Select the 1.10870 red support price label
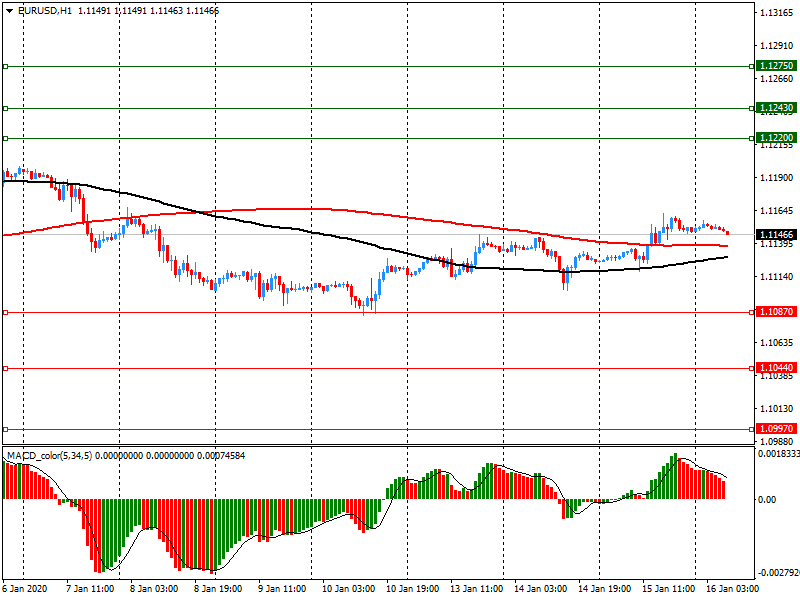800x600 pixels. coord(776,312)
